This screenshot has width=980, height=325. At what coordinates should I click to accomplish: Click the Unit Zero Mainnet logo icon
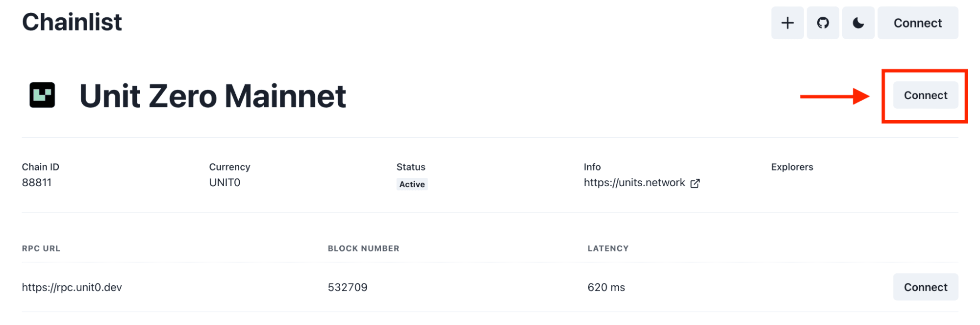click(42, 95)
